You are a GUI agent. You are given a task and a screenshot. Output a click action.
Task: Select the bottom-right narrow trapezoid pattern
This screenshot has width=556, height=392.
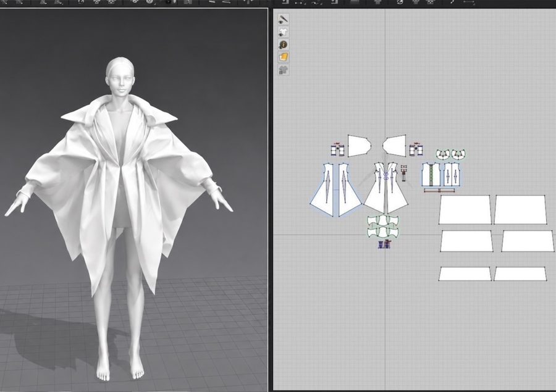[520, 273]
